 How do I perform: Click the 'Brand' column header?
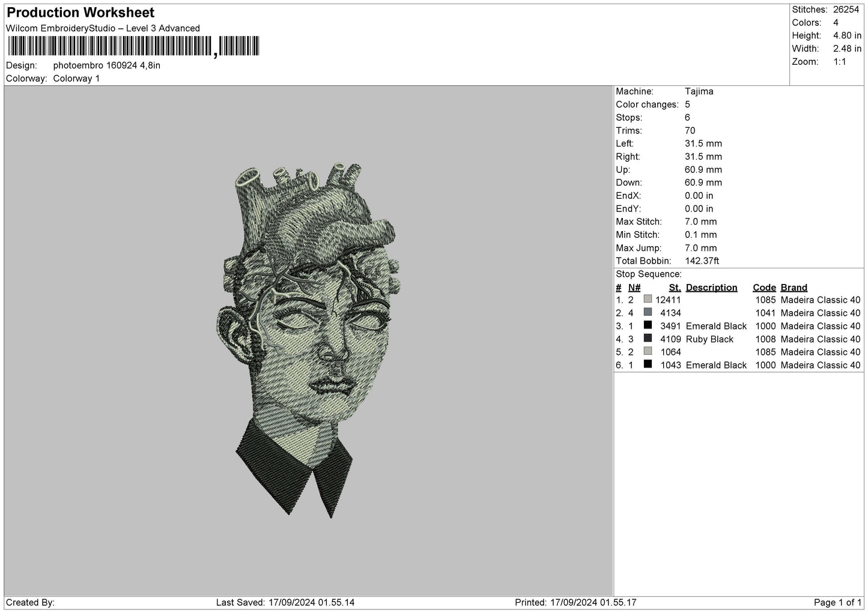[794, 288]
